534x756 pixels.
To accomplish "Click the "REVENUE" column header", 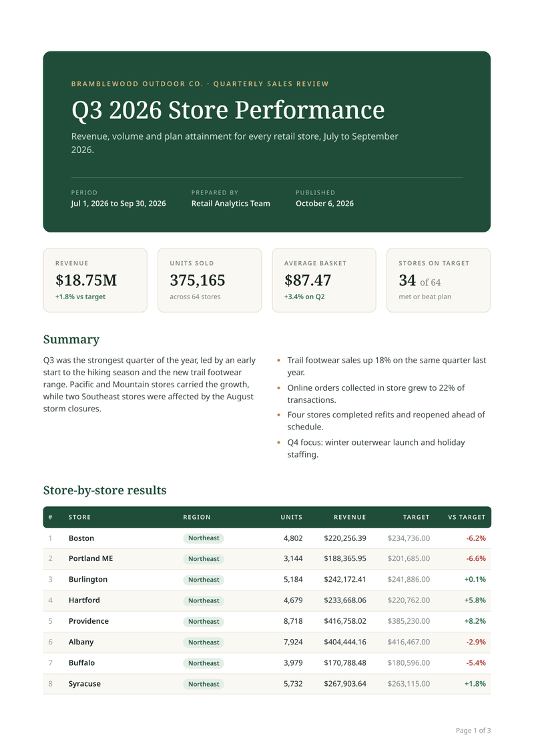I will click(350, 517).
